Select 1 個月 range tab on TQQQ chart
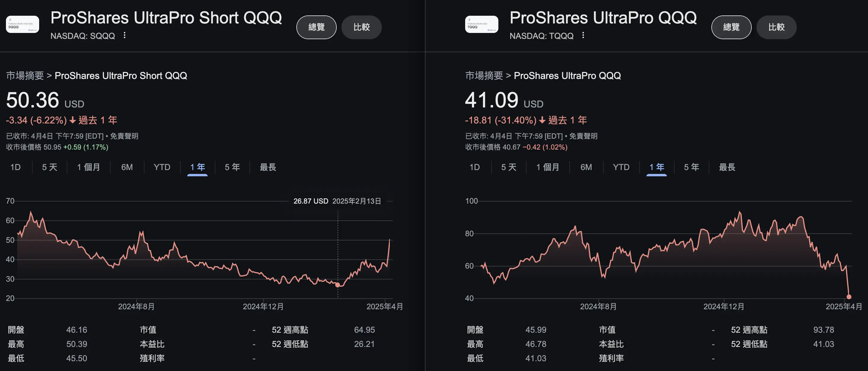The width and height of the screenshot is (868, 371). tap(548, 167)
